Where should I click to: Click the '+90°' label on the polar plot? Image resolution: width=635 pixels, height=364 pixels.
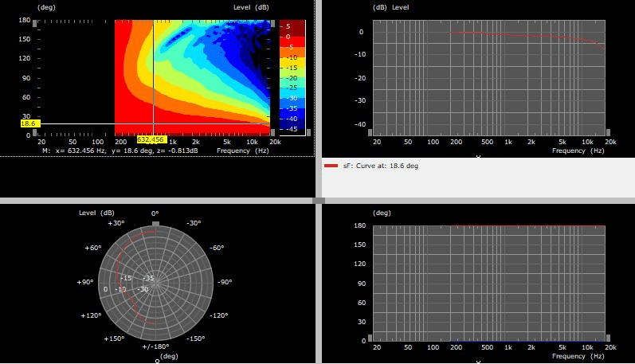point(85,282)
